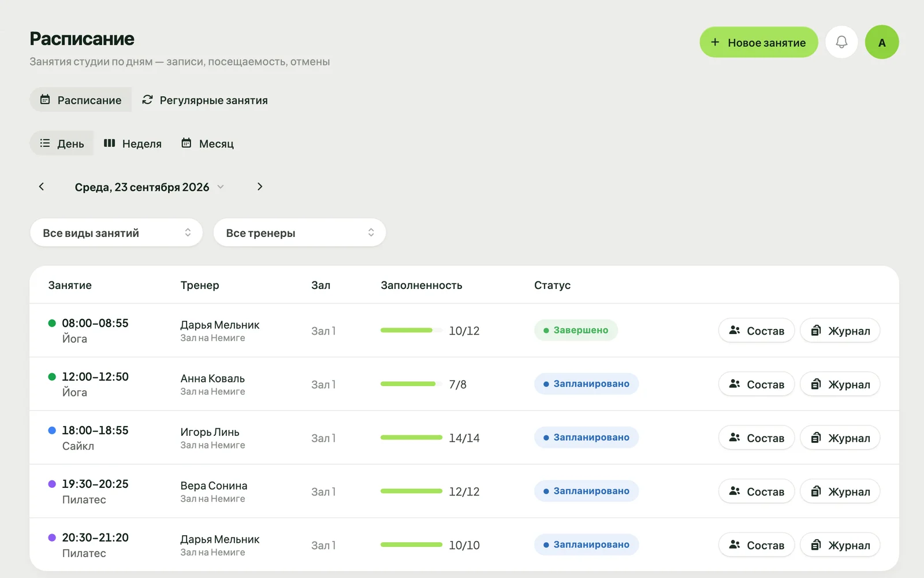
Task: Click the trainer name Вера Сонина
Action: [x=214, y=486]
